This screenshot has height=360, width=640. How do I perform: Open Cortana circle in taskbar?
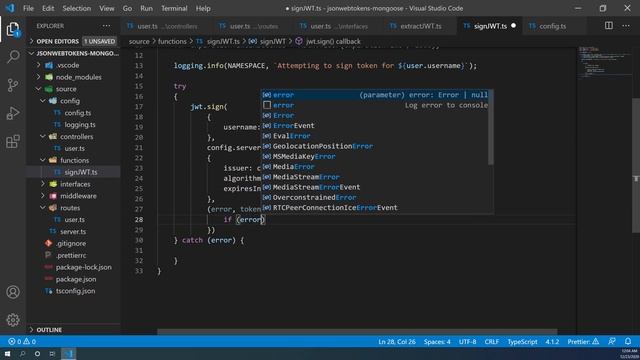pos(37,354)
